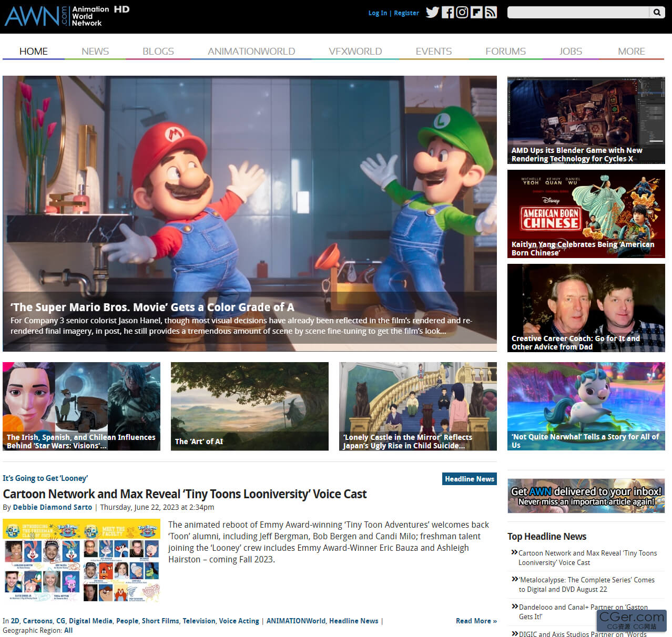Screen dimensions: 672x637
Task: Open AWN's Flipboard page icon
Action: (476, 12)
